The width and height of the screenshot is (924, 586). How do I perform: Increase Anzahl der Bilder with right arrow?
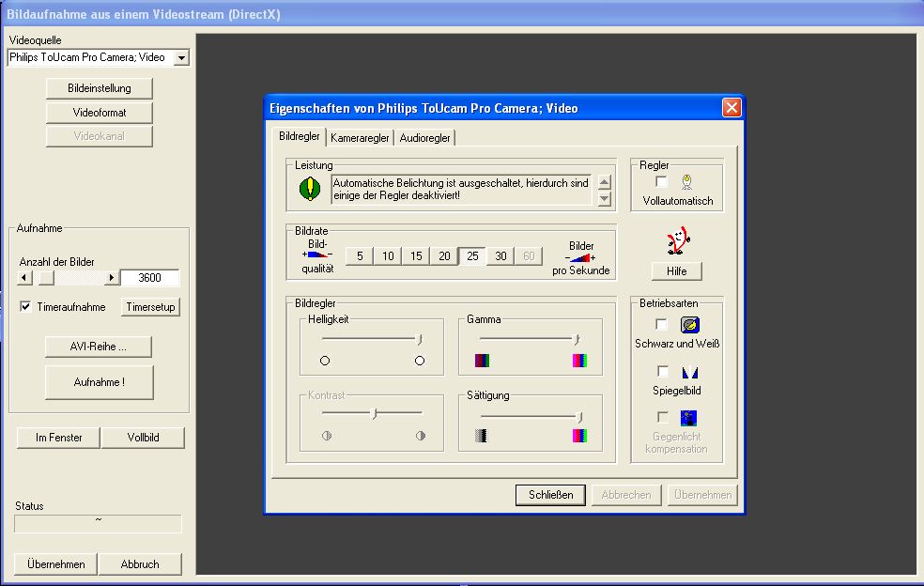pyautogui.click(x=112, y=278)
